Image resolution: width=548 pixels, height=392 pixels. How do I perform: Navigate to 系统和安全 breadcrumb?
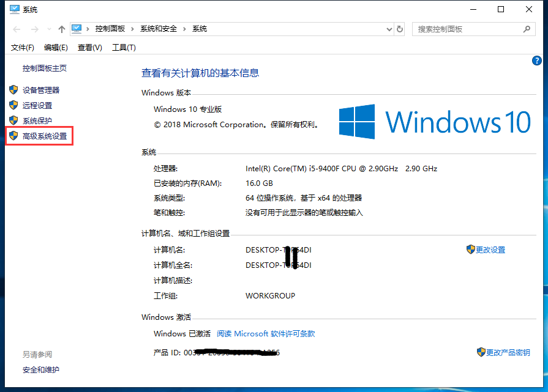coord(159,29)
